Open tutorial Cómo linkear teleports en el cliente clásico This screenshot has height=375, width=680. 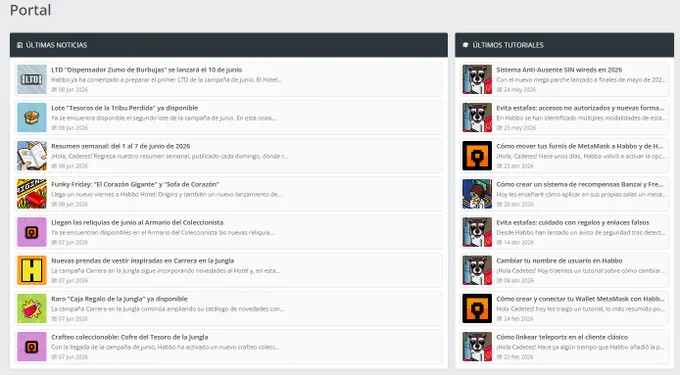[x=562, y=337]
